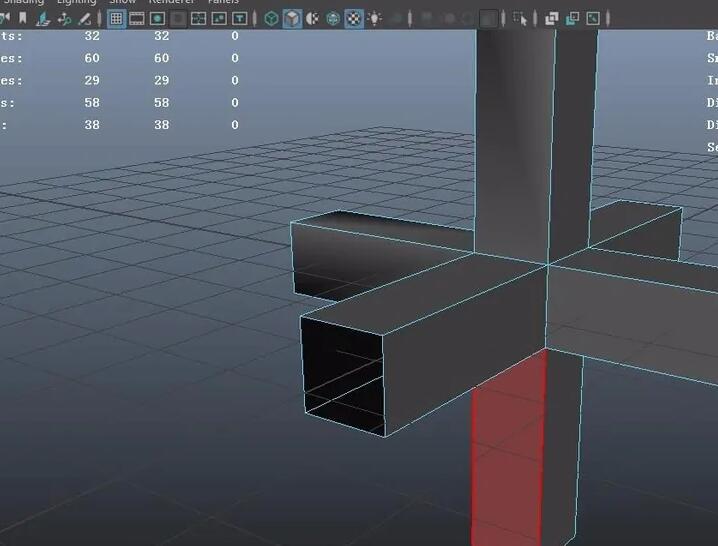Click the red highlighted face on mesh
718x546 pixels.
point(506,450)
